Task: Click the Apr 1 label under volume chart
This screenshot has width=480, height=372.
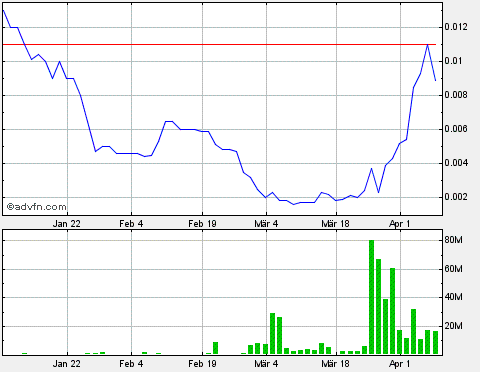Action: pos(399,363)
